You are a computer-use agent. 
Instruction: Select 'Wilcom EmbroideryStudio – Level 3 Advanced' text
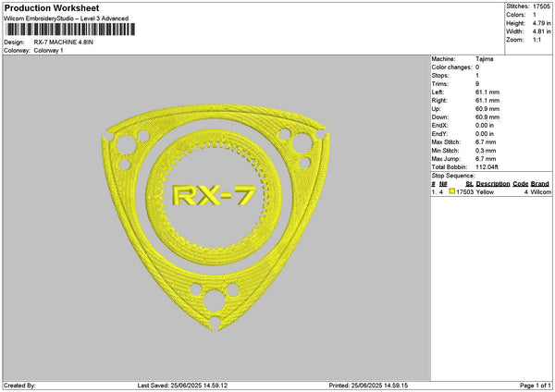pos(67,18)
